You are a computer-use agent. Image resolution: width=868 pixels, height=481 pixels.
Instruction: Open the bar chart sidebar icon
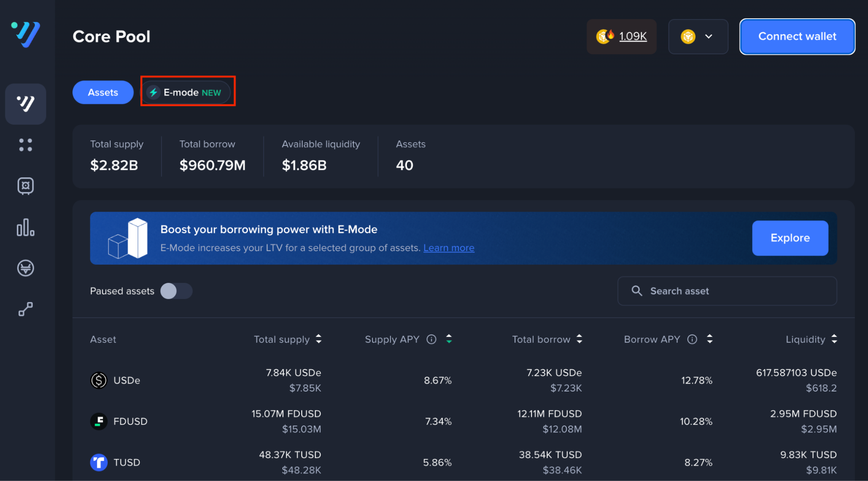(26, 227)
